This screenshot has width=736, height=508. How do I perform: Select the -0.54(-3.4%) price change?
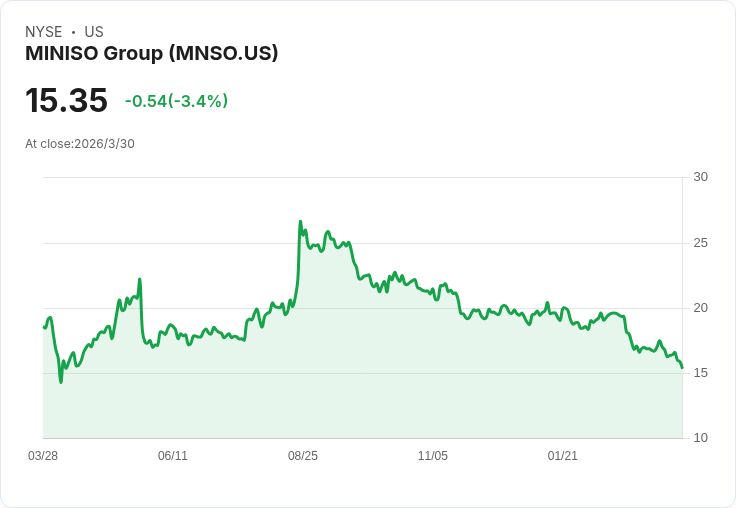(176, 101)
